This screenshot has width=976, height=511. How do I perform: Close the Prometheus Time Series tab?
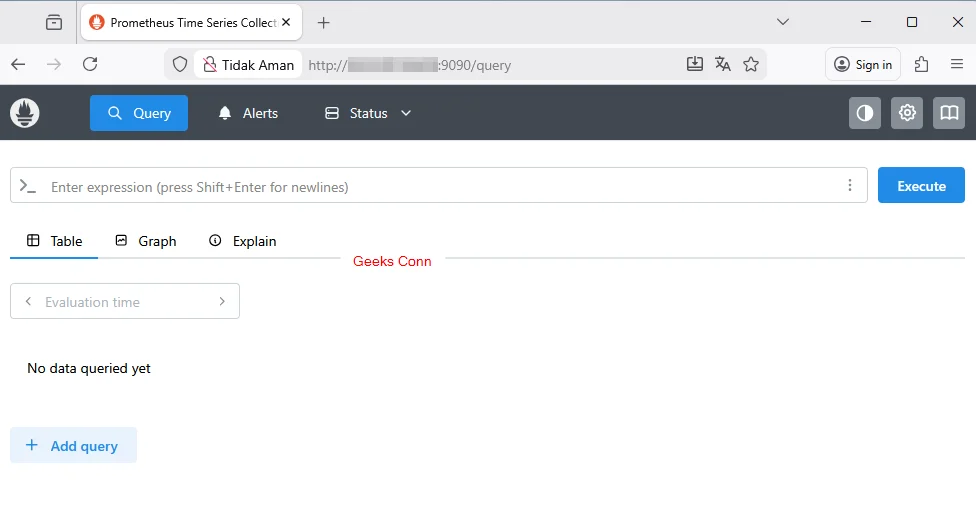(x=286, y=22)
